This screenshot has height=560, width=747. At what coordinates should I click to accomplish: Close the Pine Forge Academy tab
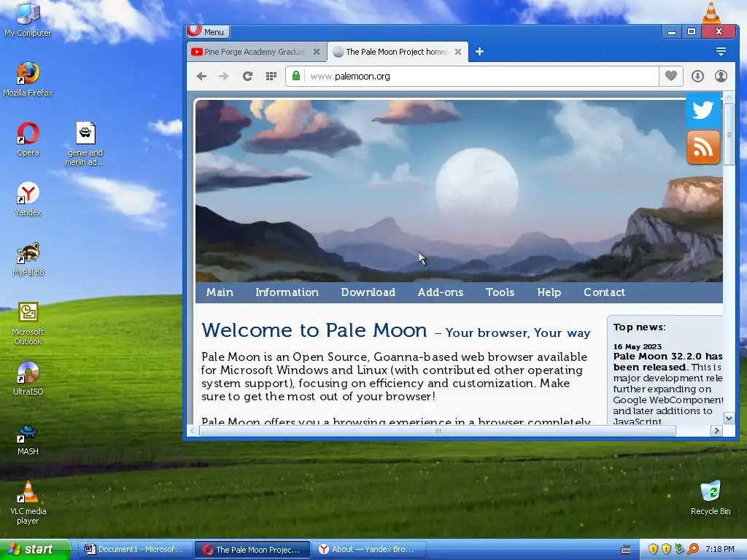click(x=317, y=52)
